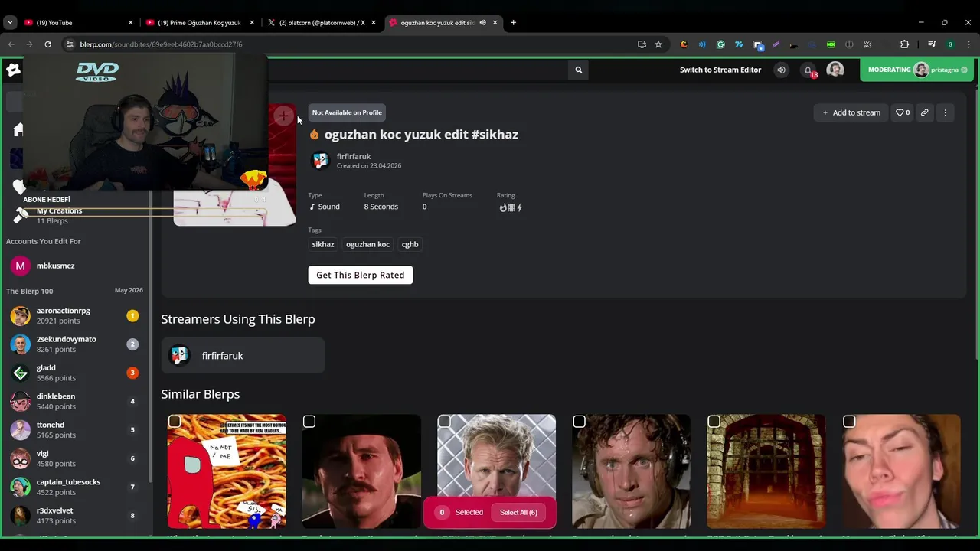Click the home icon in the sidebar
Viewport: 980px width, 551px height.
click(18, 130)
